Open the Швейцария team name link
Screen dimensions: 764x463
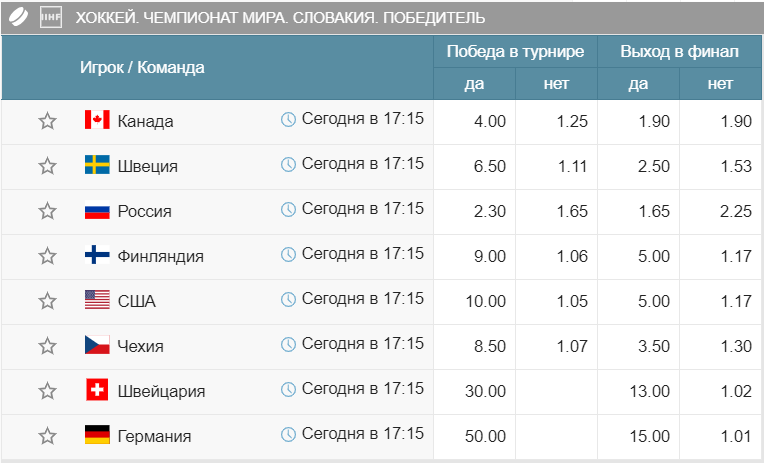click(x=161, y=392)
